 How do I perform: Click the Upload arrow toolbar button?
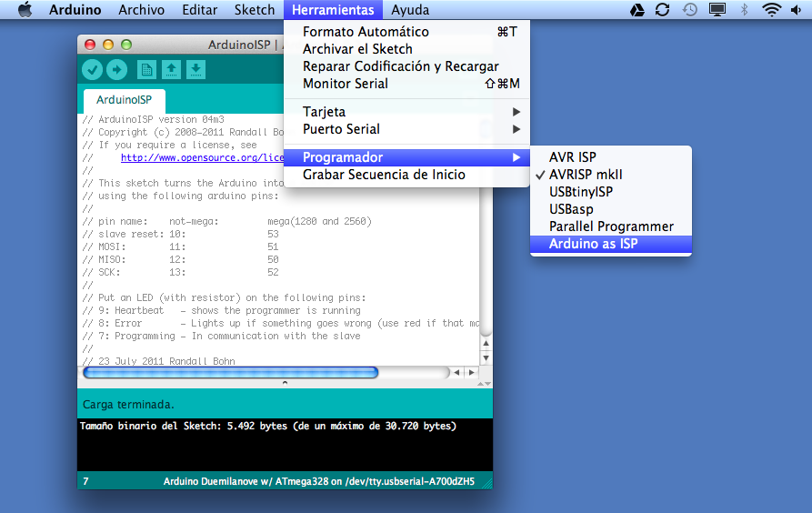117,69
